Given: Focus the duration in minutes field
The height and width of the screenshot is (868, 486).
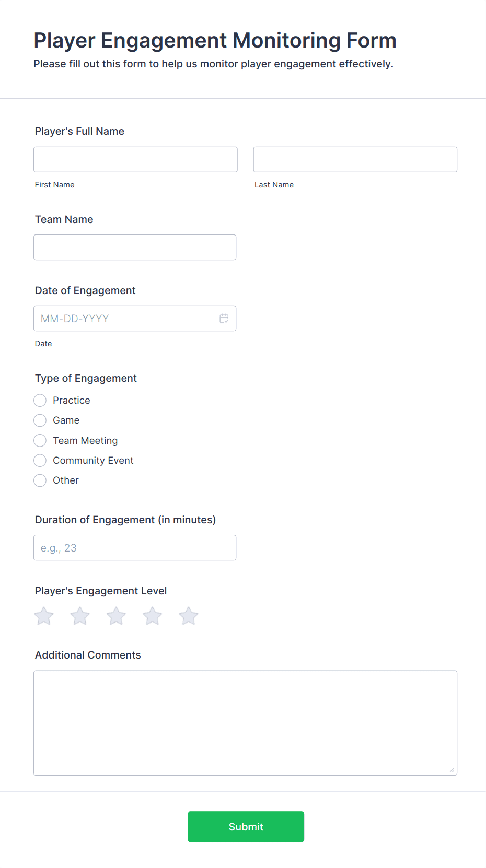Looking at the screenshot, I should (x=135, y=548).
